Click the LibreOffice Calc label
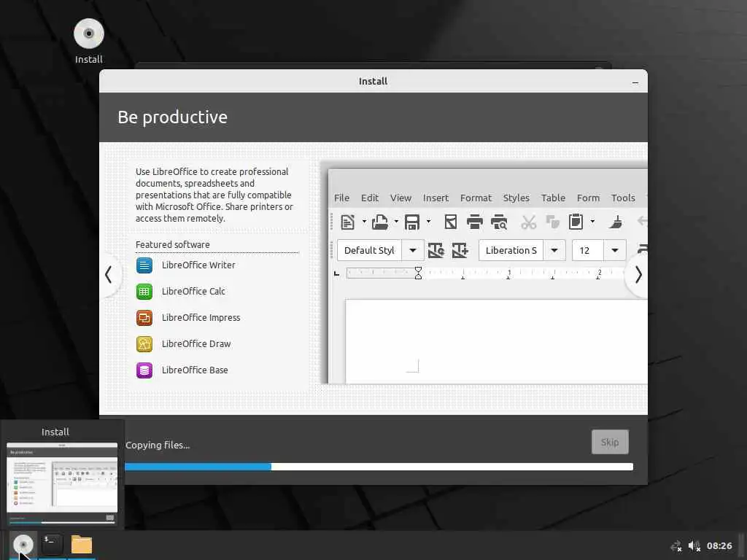Image resolution: width=747 pixels, height=560 pixels. [193, 292]
